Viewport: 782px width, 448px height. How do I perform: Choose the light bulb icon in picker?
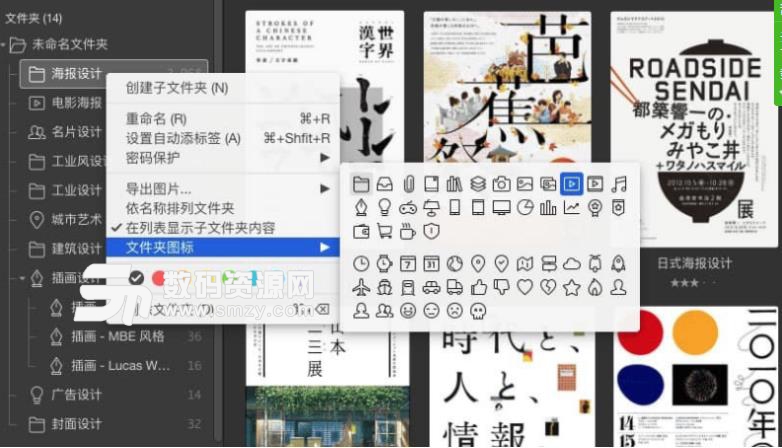[x=385, y=207]
